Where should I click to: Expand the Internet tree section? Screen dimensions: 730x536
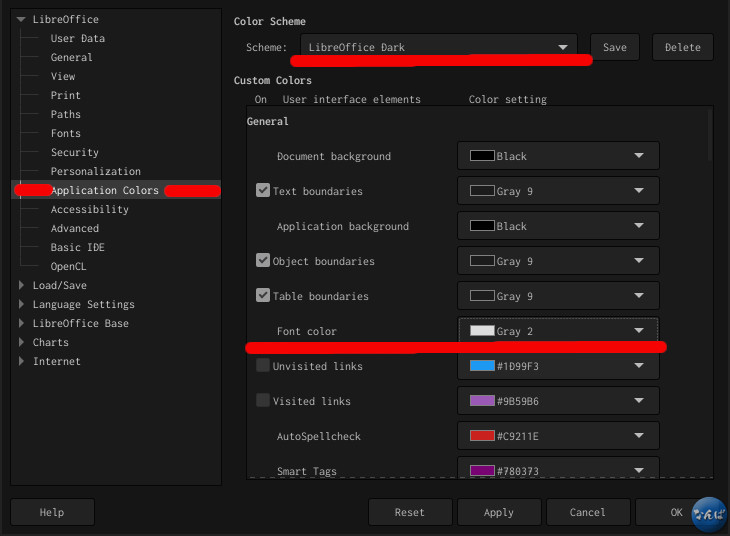pyautogui.click(x=21, y=361)
